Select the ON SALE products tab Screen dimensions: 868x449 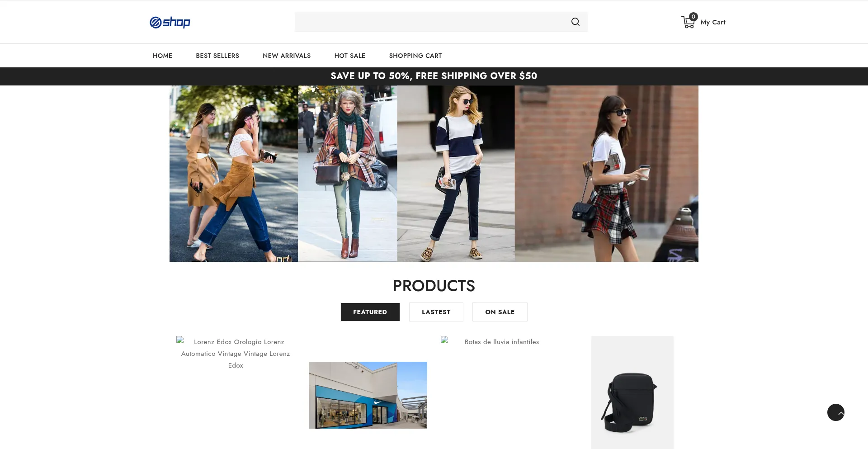[x=500, y=312]
